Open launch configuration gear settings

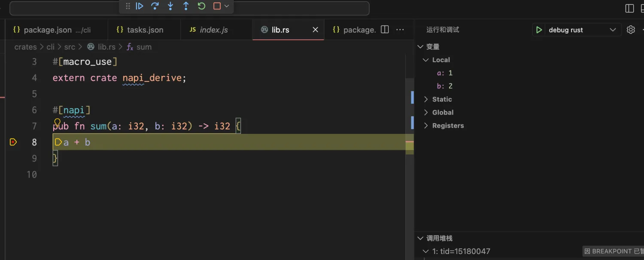(630, 30)
